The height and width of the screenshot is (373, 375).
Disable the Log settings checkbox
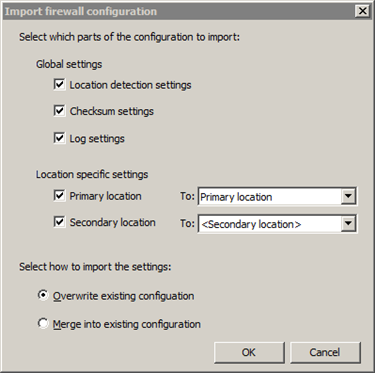(x=59, y=138)
